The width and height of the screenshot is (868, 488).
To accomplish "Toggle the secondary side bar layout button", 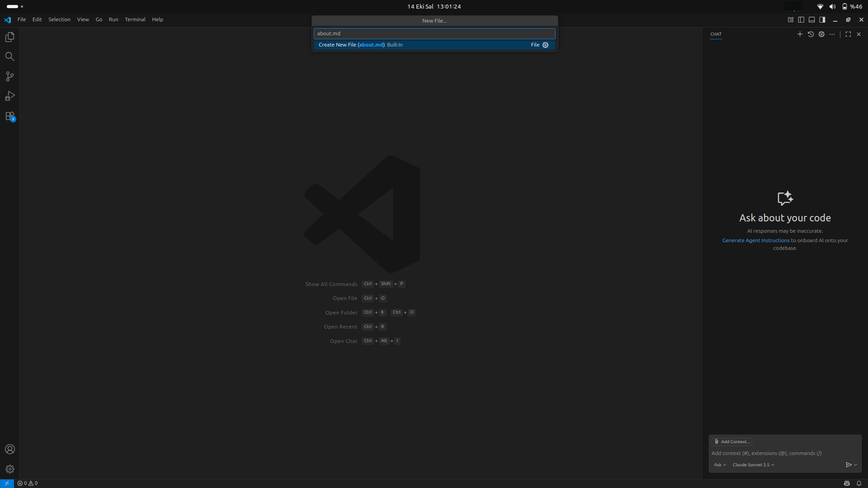I will [x=822, y=20].
